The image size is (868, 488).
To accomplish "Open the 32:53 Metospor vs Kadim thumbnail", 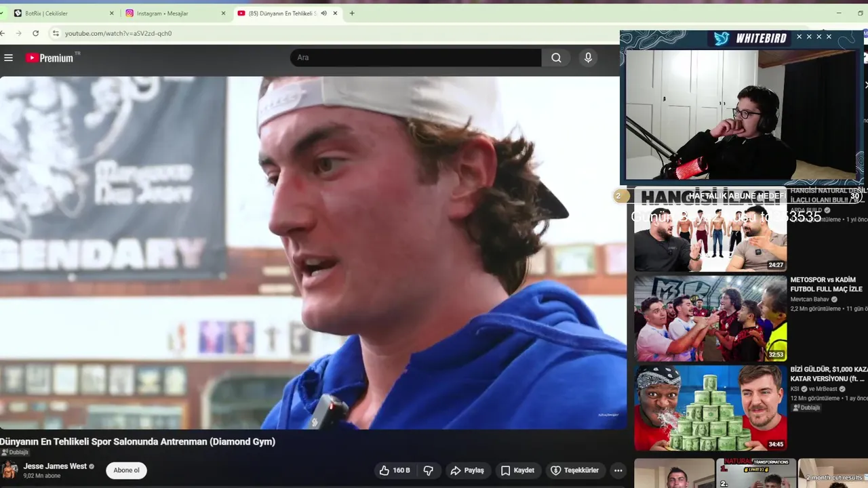I will point(710,318).
